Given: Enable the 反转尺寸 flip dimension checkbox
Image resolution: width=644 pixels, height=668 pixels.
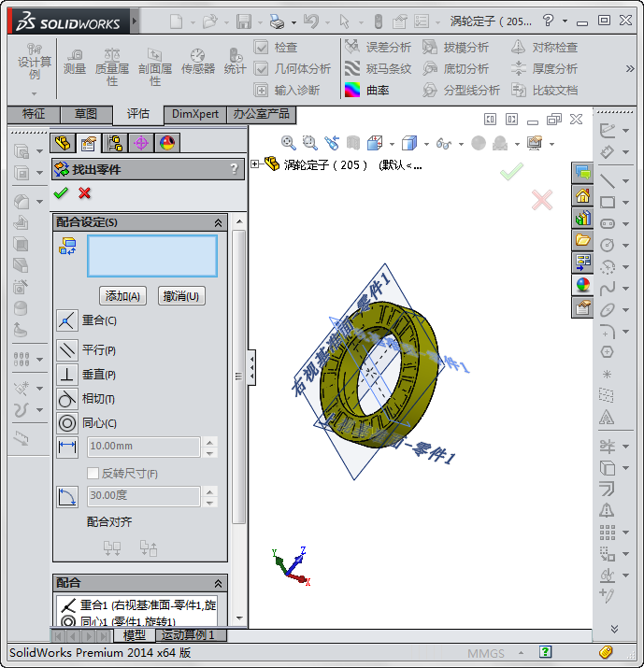Looking at the screenshot, I should [x=93, y=473].
